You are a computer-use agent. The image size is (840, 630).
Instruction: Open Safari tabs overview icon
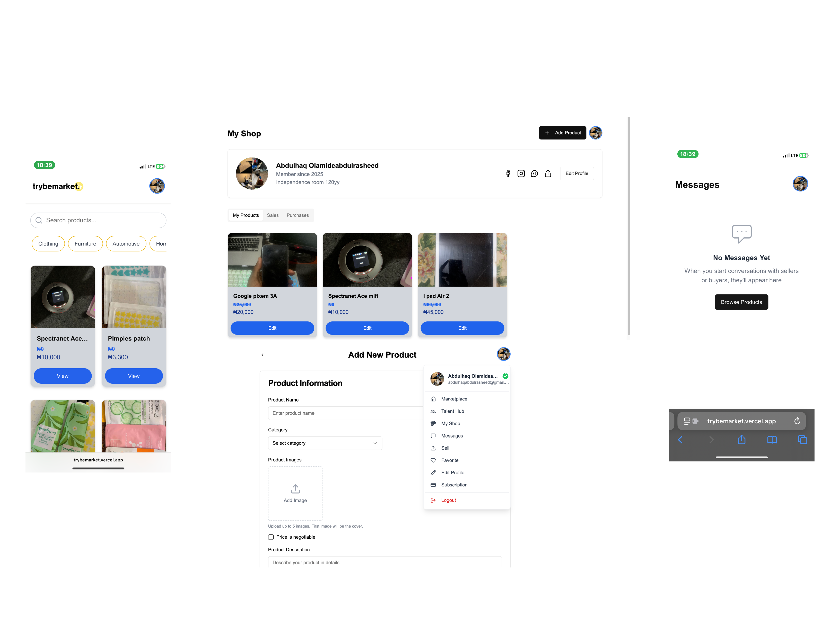click(802, 440)
